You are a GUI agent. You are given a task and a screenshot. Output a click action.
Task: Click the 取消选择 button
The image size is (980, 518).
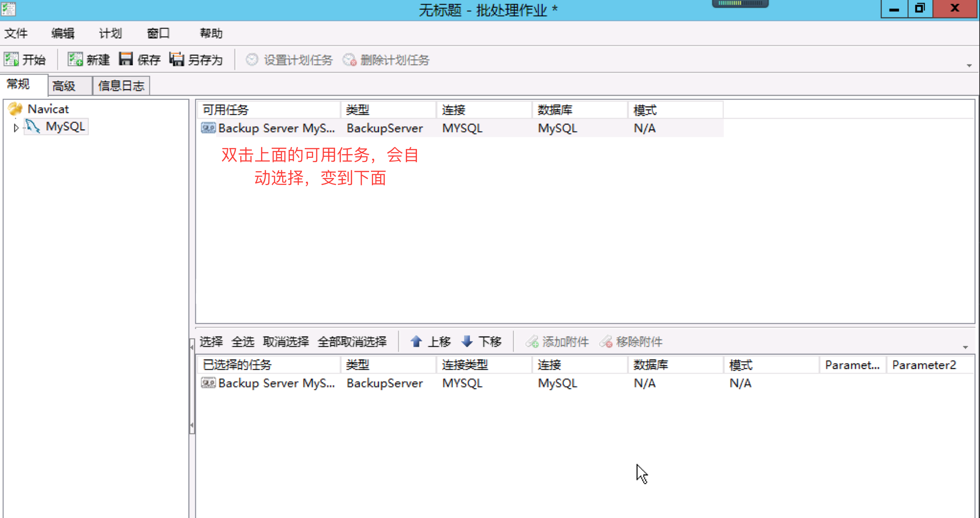pos(285,341)
